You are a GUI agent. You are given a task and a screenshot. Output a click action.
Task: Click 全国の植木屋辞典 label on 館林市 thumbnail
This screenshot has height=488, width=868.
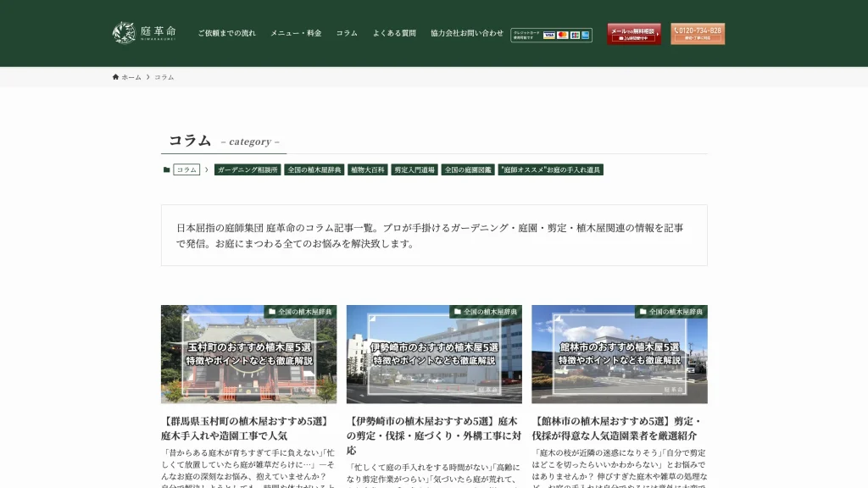[x=671, y=312]
